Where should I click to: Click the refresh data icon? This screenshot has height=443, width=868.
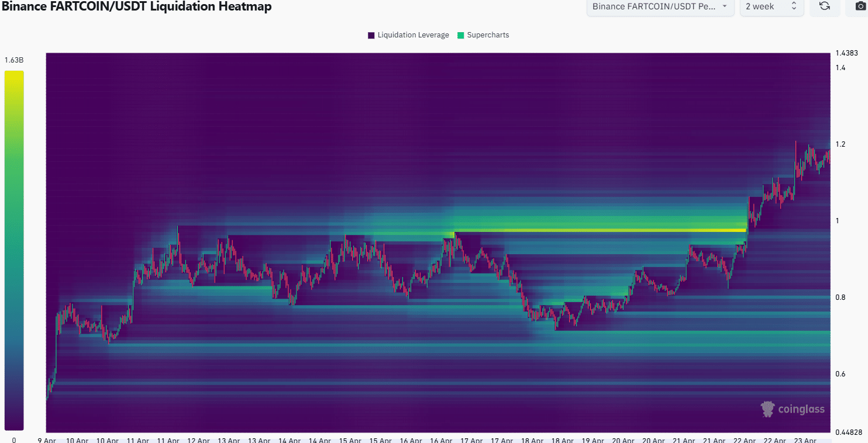(x=824, y=6)
